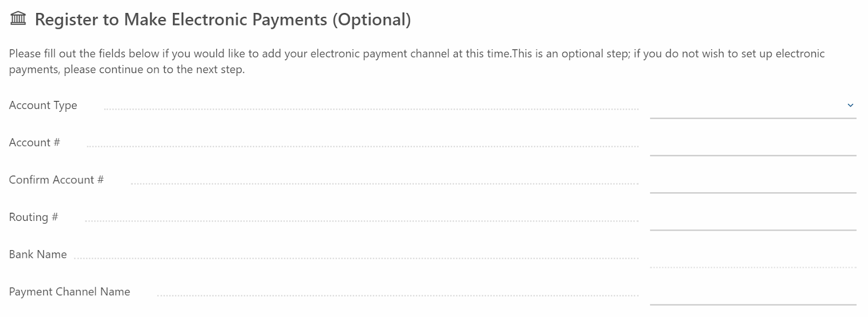Click the Payment Channel Name label
Screen dimensions: 868x317
click(x=69, y=292)
